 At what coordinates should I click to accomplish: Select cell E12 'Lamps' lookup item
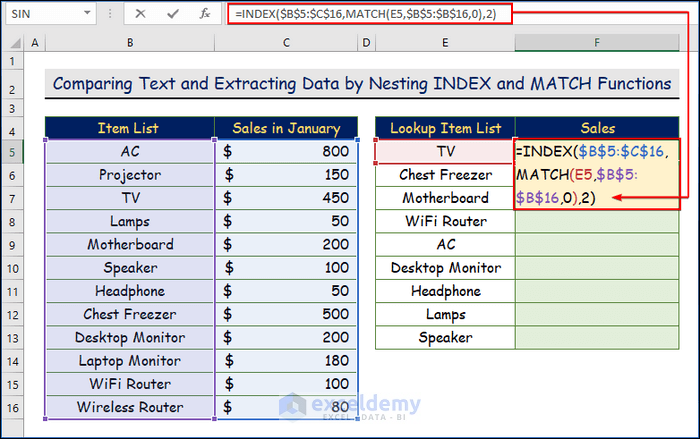click(x=445, y=314)
